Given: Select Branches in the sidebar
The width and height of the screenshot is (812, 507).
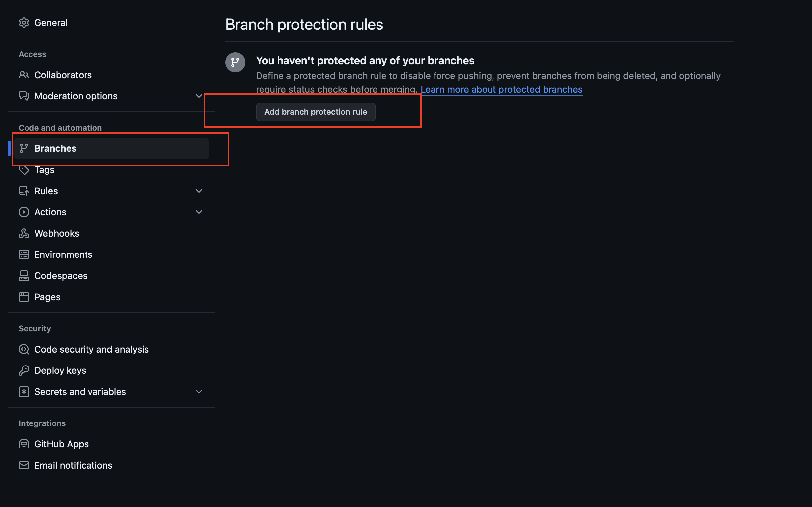Looking at the screenshot, I should point(55,148).
